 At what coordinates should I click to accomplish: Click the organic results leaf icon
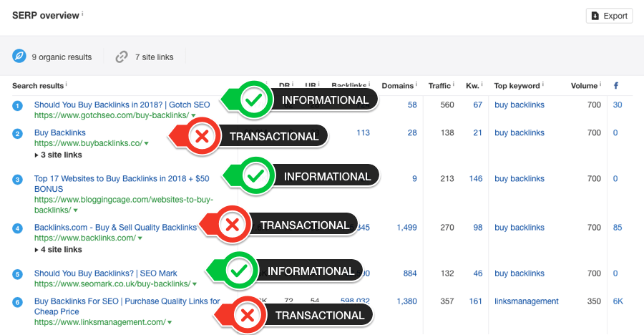coord(19,56)
